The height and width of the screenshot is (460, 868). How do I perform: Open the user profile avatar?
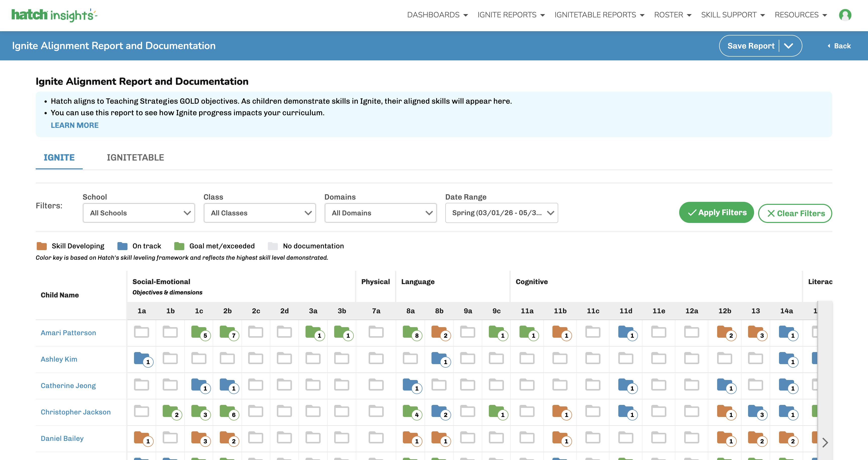point(845,15)
